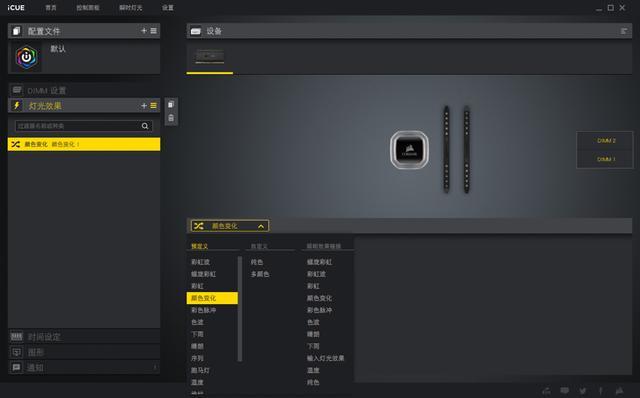This screenshot has width=640, height=398.
Task: Open the chat forum icon in bottom bar
Action: point(564,391)
